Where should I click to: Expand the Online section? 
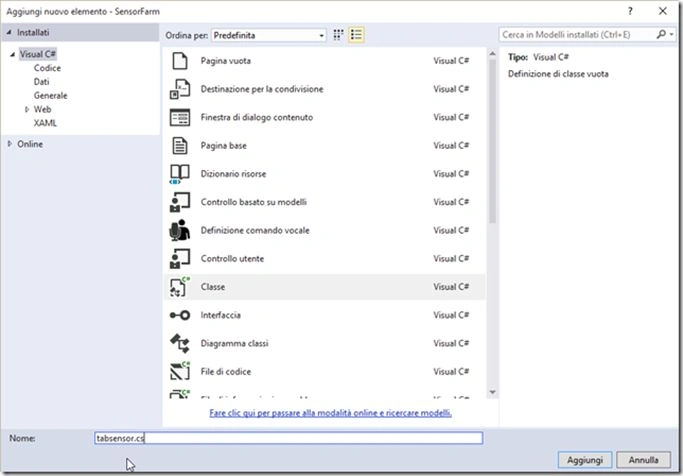[x=10, y=144]
